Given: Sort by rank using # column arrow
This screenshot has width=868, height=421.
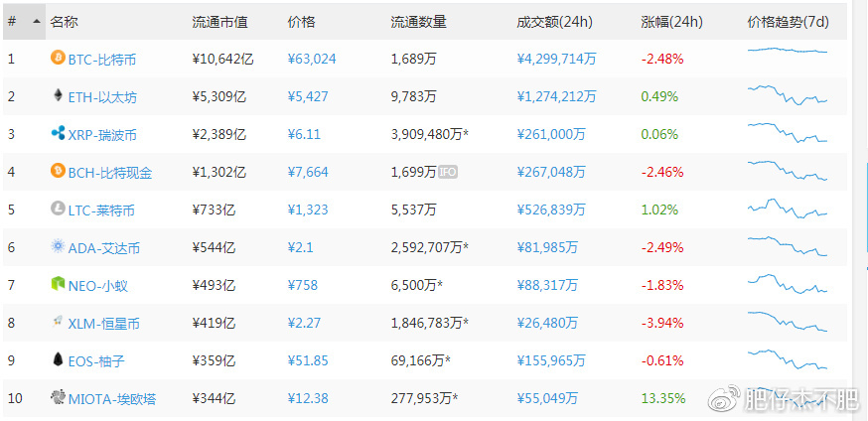Looking at the screenshot, I should 37,22.
